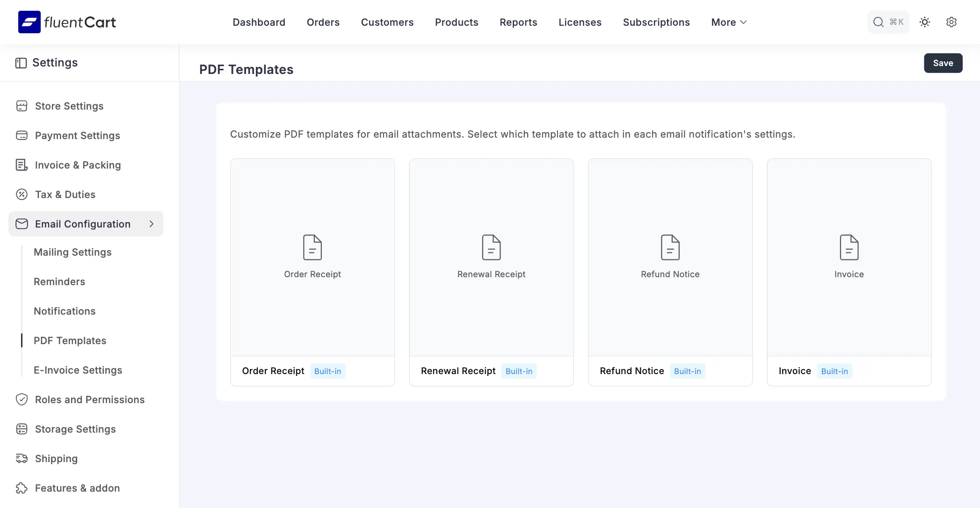
Task: Open Shipping settings in sidebar
Action: coord(56,458)
